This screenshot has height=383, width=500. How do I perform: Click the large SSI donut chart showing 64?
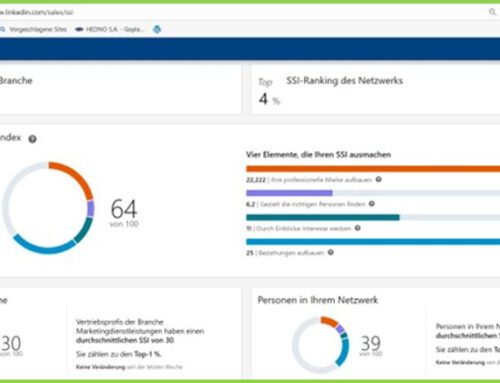(x=48, y=208)
